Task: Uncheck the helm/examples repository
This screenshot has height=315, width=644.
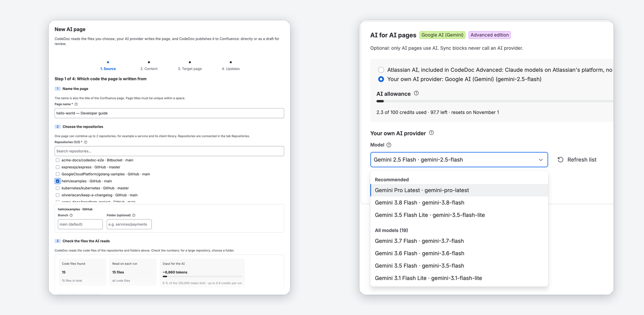Action: point(58,181)
